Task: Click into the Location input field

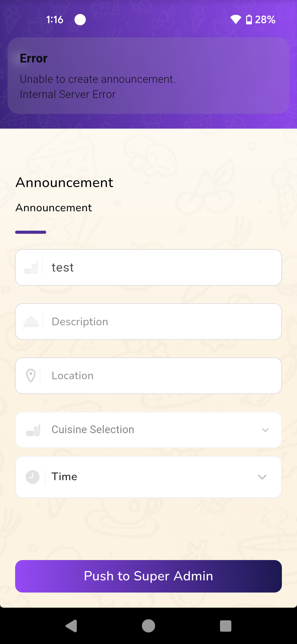Action: click(x=162, y=376)
